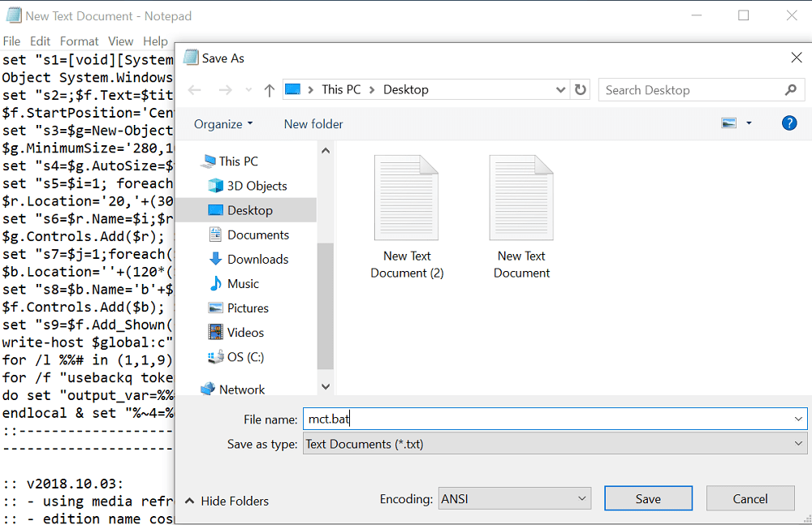Open Help with the question mark icon
Image resolution: width=812 pixels, height=525 pixels.
pyautogui.click(x=789, y=123)
